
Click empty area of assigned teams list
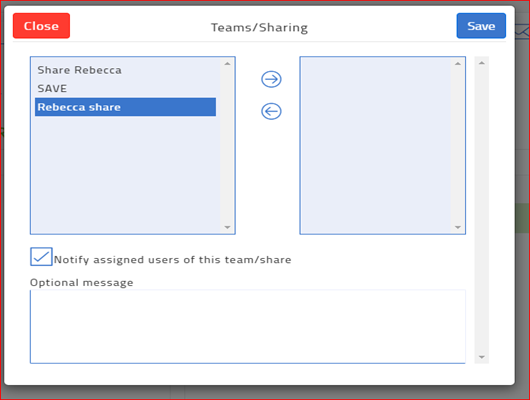376,145
